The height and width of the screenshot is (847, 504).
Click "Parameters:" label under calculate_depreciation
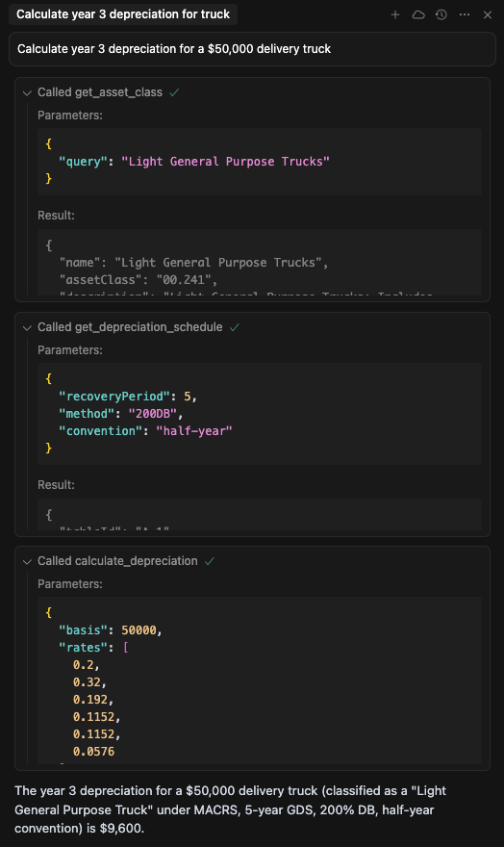tap(69, 584)
